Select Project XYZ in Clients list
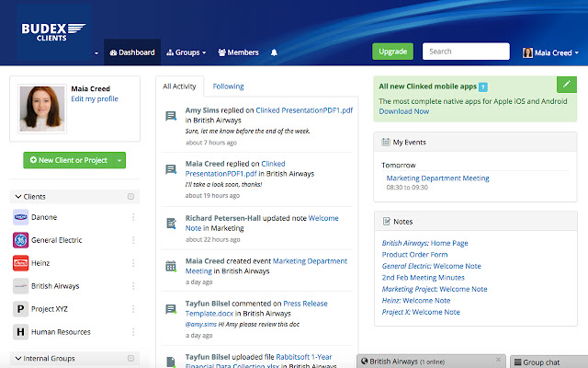The image size is (588, 368). tap(50, 309)
